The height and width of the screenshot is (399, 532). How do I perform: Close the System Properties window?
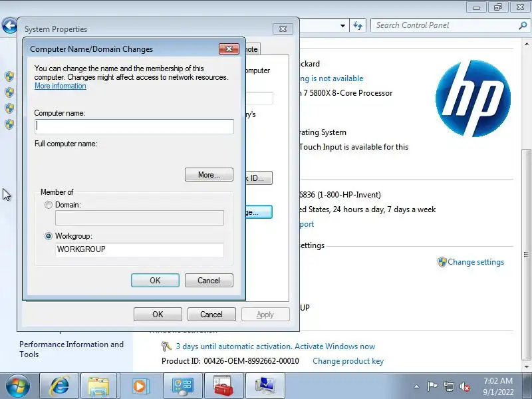(x=283, y=29)
